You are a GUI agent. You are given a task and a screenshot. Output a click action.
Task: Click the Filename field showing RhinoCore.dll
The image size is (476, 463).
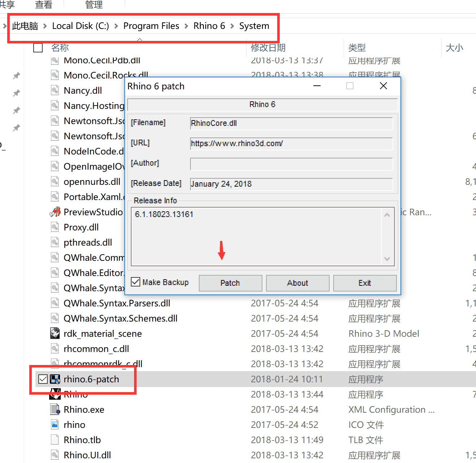(291, 123)
